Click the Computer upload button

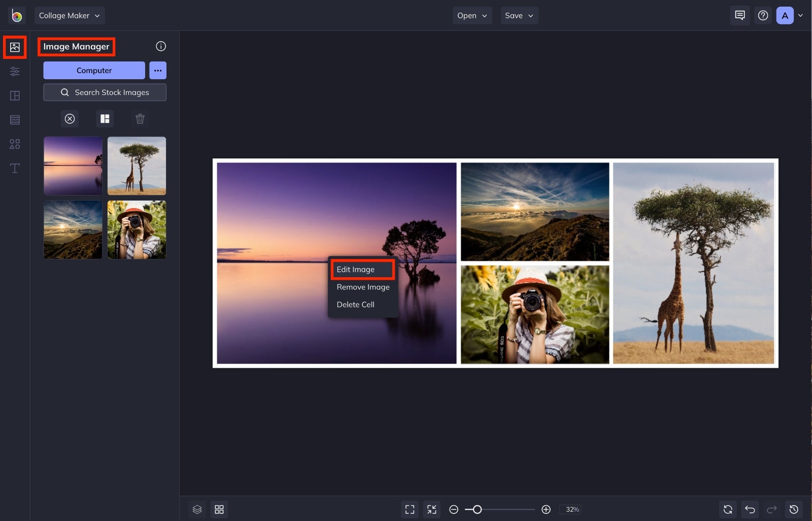click(x=94, y=70)
